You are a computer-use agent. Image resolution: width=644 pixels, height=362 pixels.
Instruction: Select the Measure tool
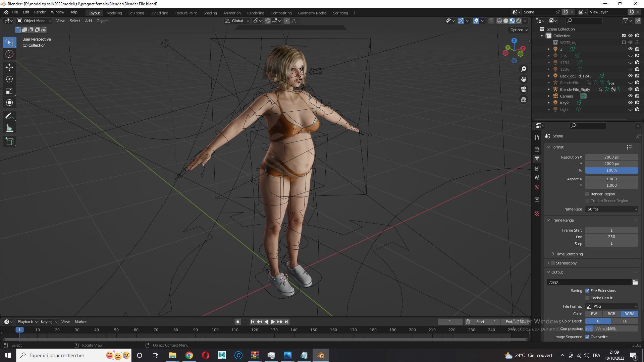click(x=9, y=128)
